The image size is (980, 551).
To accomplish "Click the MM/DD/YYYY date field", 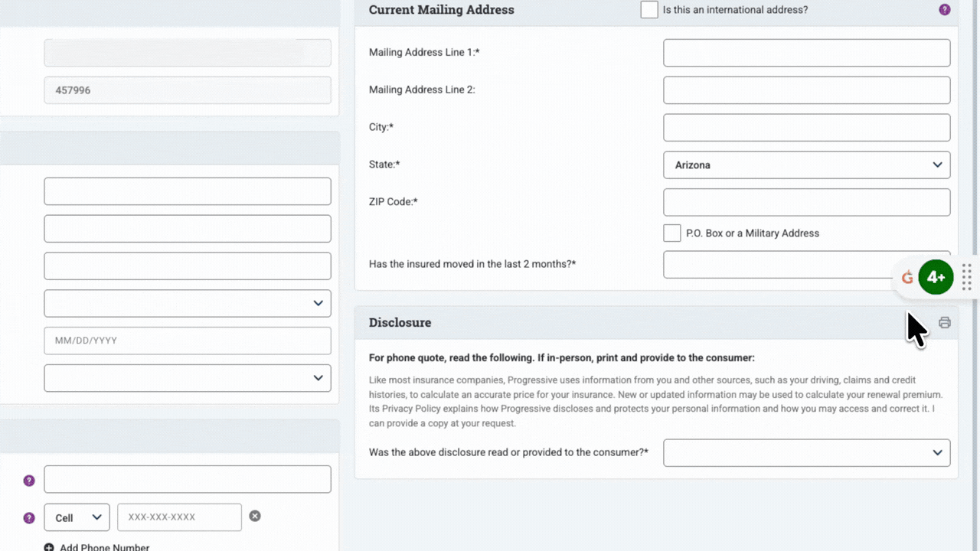I will tap(188, 341).
